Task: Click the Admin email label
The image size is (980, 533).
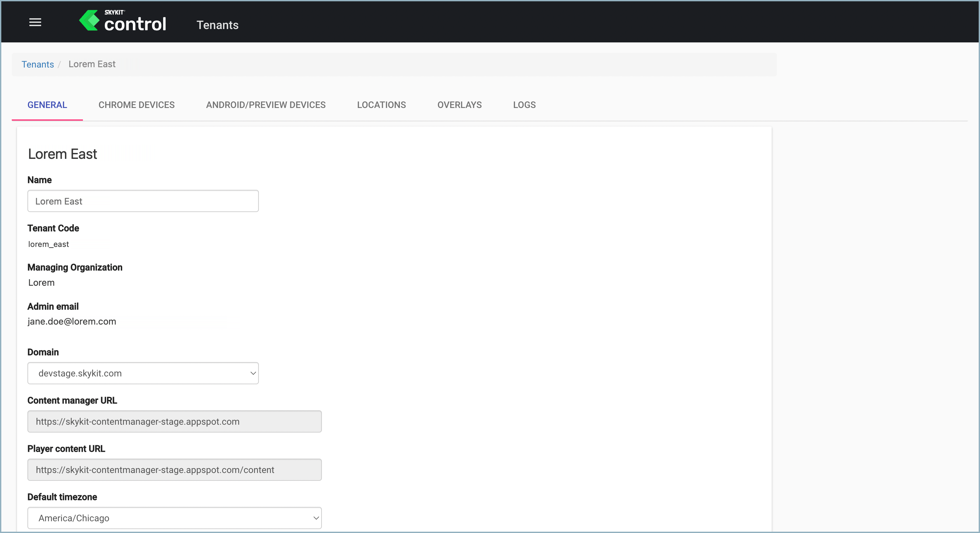Action: click(x=53, y=306)
